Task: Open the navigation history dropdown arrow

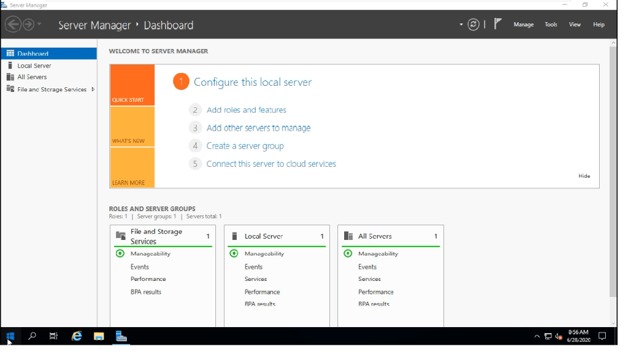Action: [40, 24]
